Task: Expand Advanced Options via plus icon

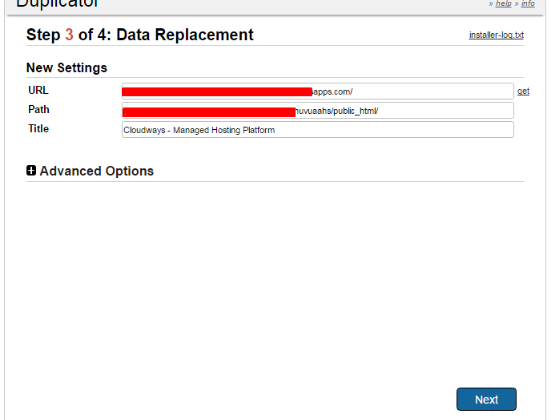Action: (x=31, y=171)
